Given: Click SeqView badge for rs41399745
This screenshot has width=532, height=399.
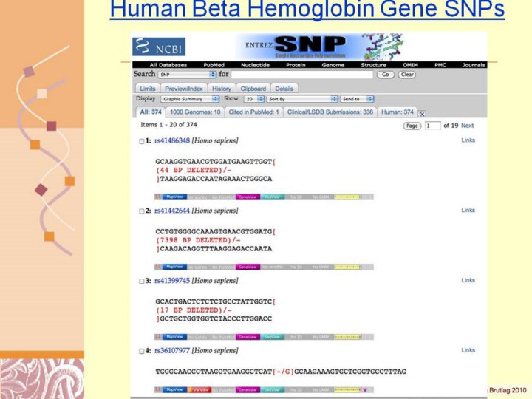Looking at the screenshot, I should tap(272, 337).
